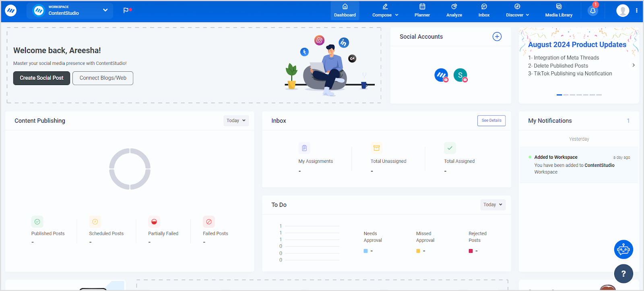Switch to the Analyze tab

pos(454,10)
